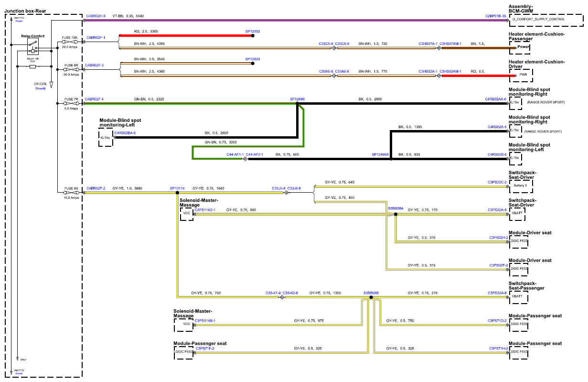588x382 pixels.
Task: Click connector label C4RB02AA-6
Action: click(x=496, y=99)
